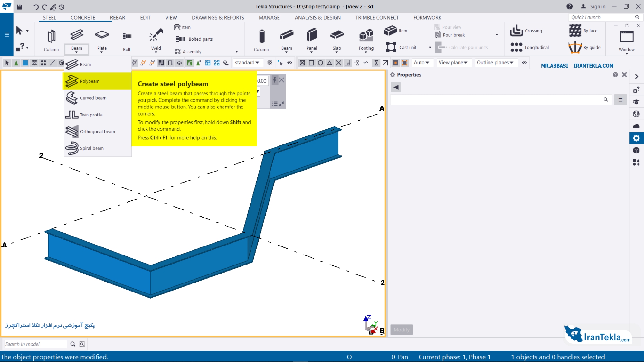Click the Properties search field
The height and width of the screenshot is (362, 644).
coord(501,100)
